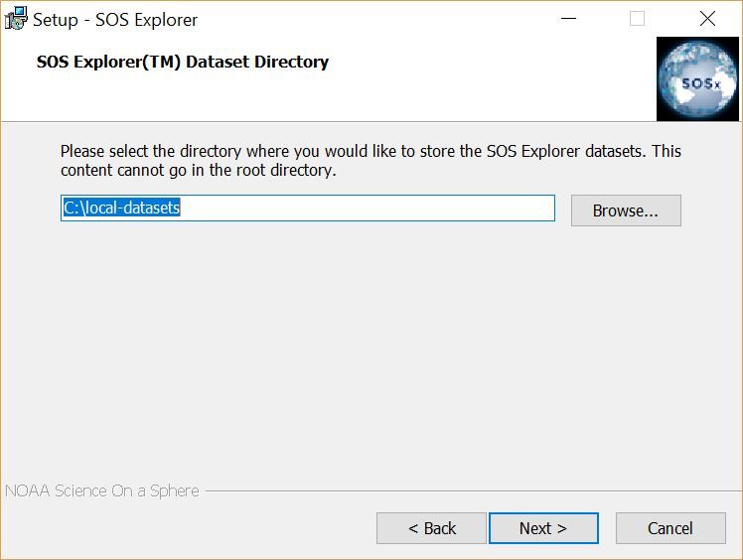Image resolution: width=743 pixels, height=560 pixels.
Task: Click the empty gray area below the path field
Action: coord(371,350)
